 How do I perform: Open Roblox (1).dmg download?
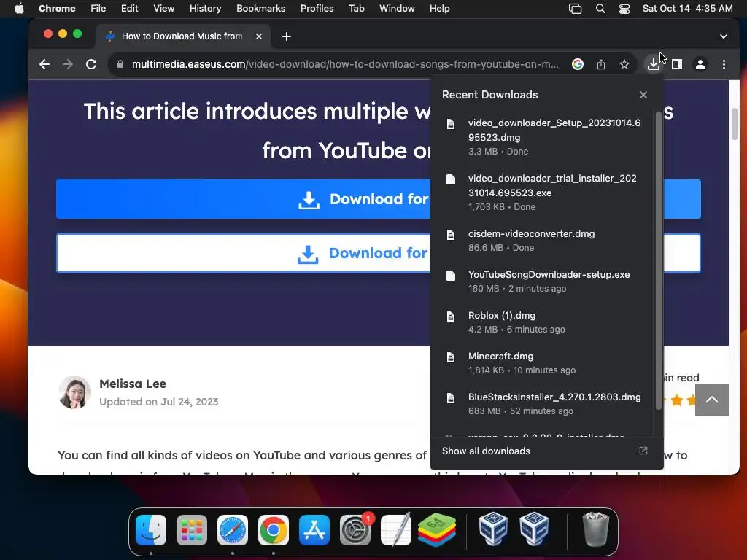coord(543,322)
